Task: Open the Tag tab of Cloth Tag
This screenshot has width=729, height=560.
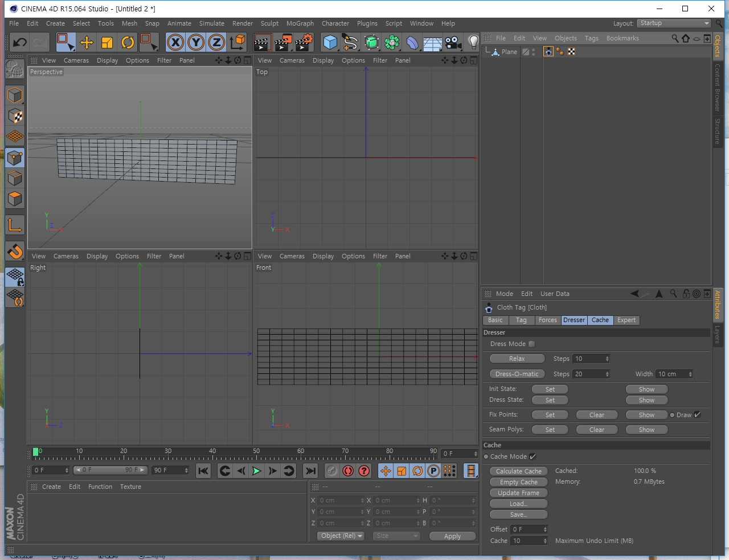Action: (521, 320)
